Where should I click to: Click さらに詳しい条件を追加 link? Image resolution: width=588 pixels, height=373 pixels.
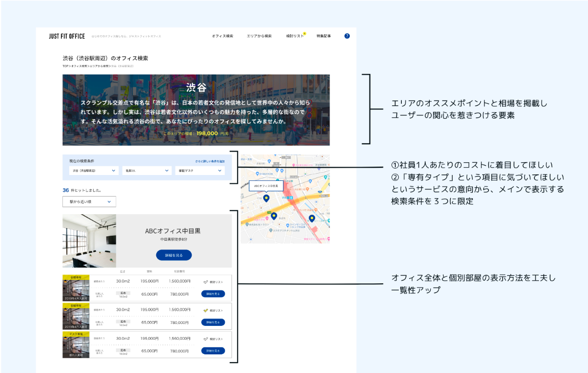point(210,161)
